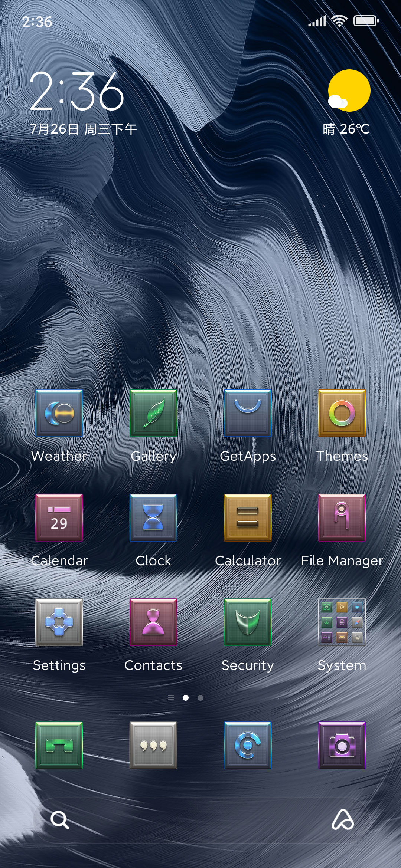
Task: Launch the Contacts app
Action: pos(153,622)
